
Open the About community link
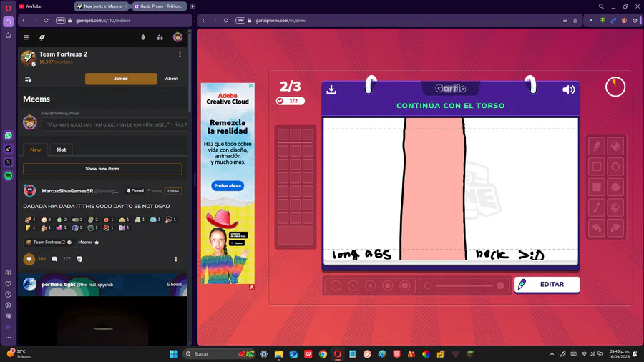pos(172,79)
